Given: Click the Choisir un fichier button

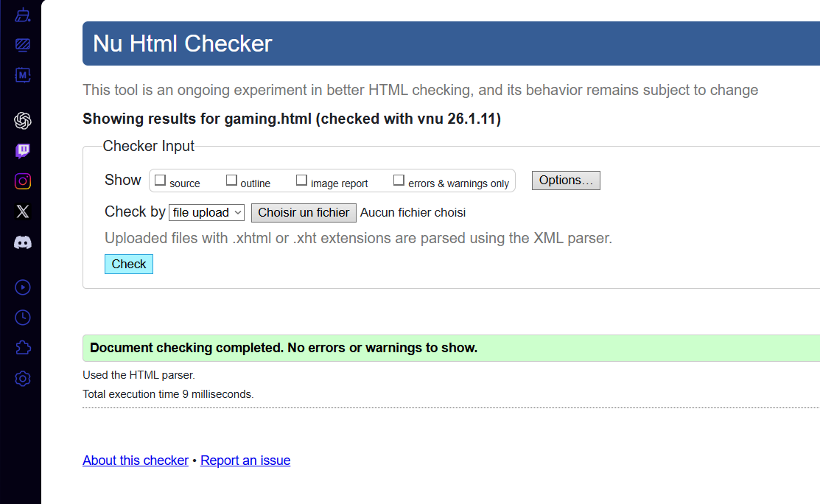Looking at the screenshot, I should (304, 212).
